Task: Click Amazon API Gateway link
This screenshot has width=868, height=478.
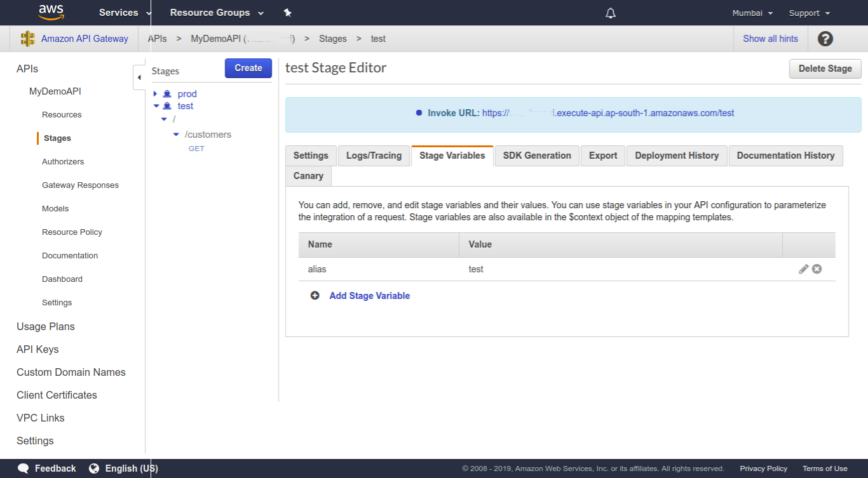Action: point(85,39)
